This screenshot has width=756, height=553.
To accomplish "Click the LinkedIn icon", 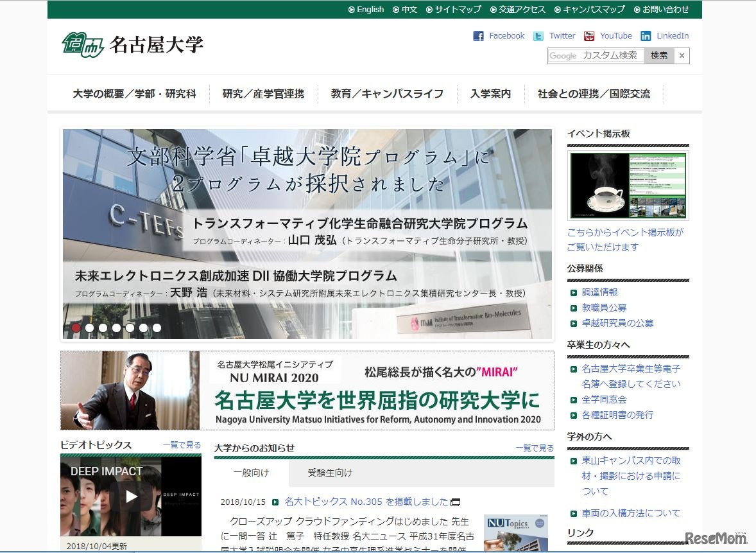I will pyautogui.click(x=646, y=36).
